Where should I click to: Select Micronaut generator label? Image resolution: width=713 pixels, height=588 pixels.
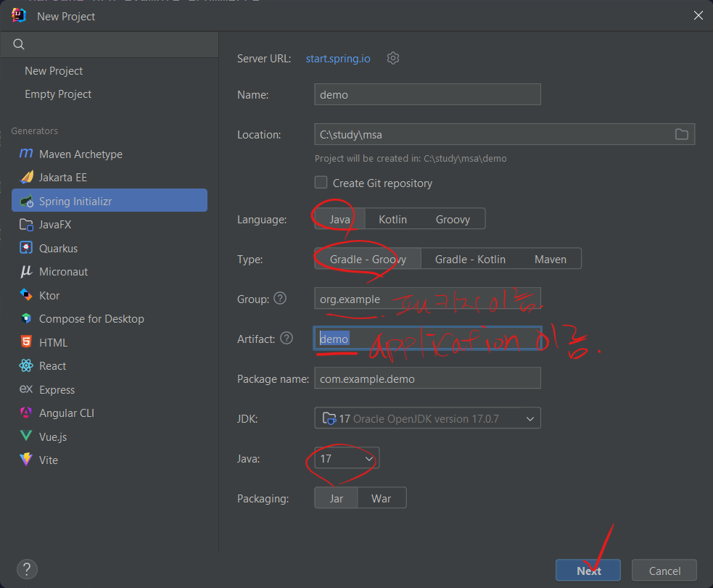[64, 272]
